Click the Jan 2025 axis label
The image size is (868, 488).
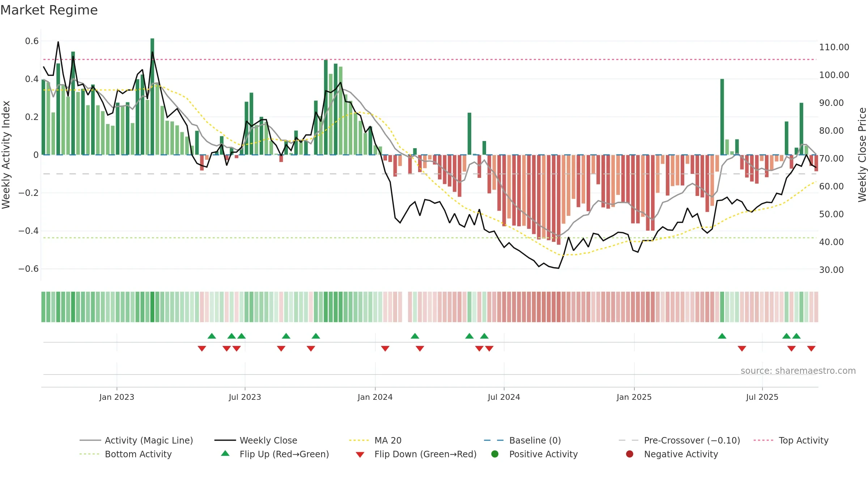(634, 397)
